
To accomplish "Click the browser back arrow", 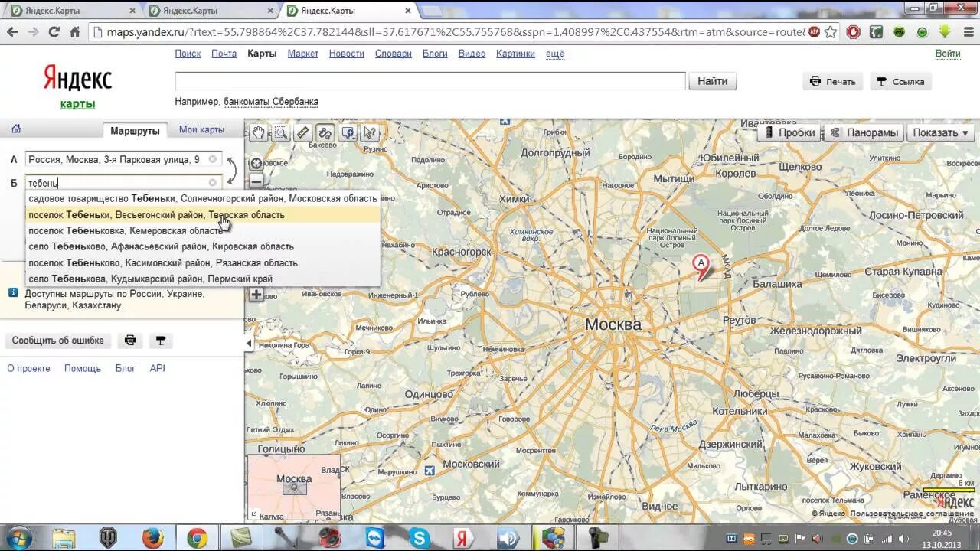I will pyautogui.click(x=12, y=32).
